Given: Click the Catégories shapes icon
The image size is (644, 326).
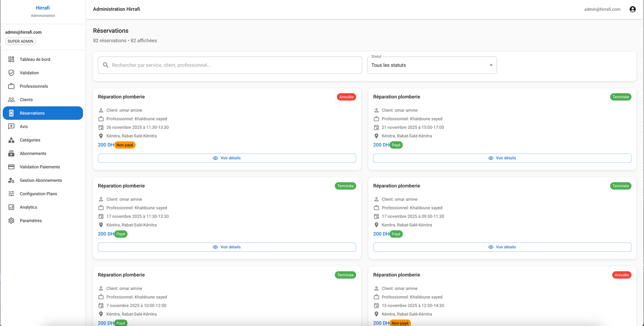Looking at the screenshot, I should [11, 140].
